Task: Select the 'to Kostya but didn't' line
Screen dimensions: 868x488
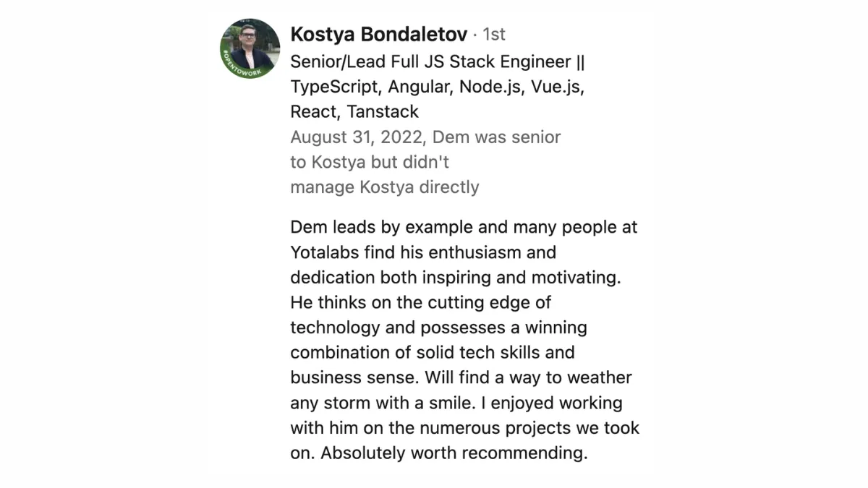Action: coord(370,161)
